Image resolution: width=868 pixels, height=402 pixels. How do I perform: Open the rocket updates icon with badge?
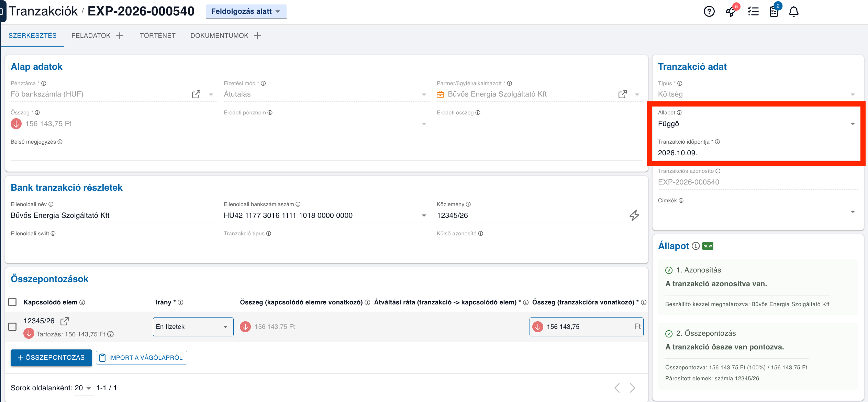(731, 11)
